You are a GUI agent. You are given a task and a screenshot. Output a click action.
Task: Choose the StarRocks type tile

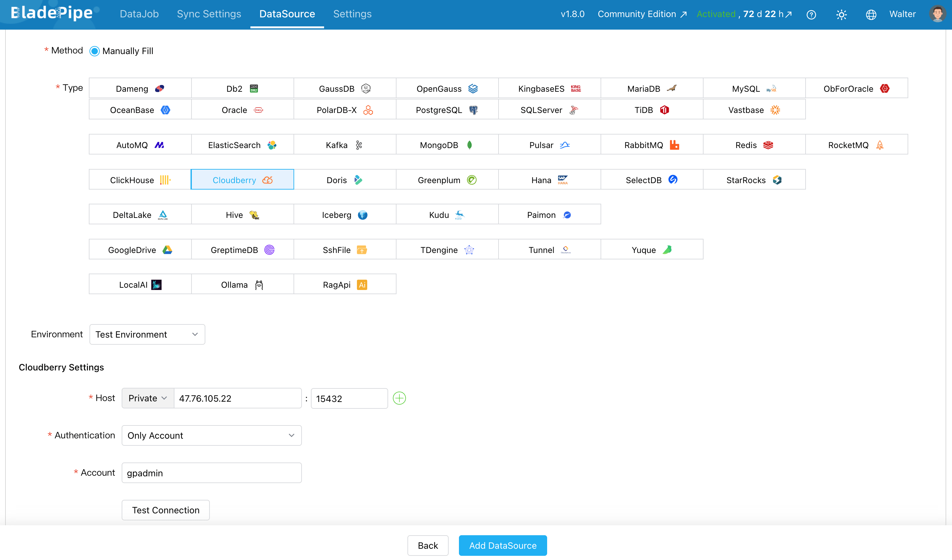coord(754,180)
